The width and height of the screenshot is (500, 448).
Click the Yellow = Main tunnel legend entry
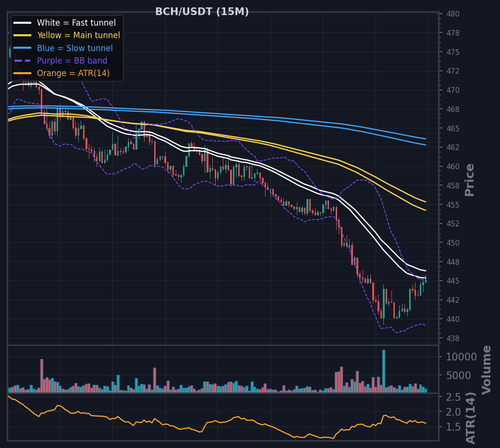coord(78,35)
